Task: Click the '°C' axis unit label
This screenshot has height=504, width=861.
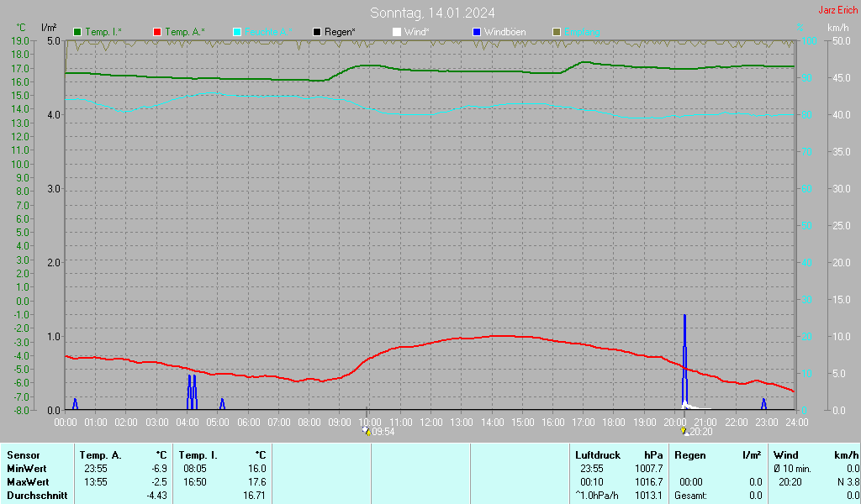Action: [x=21, y=28]
